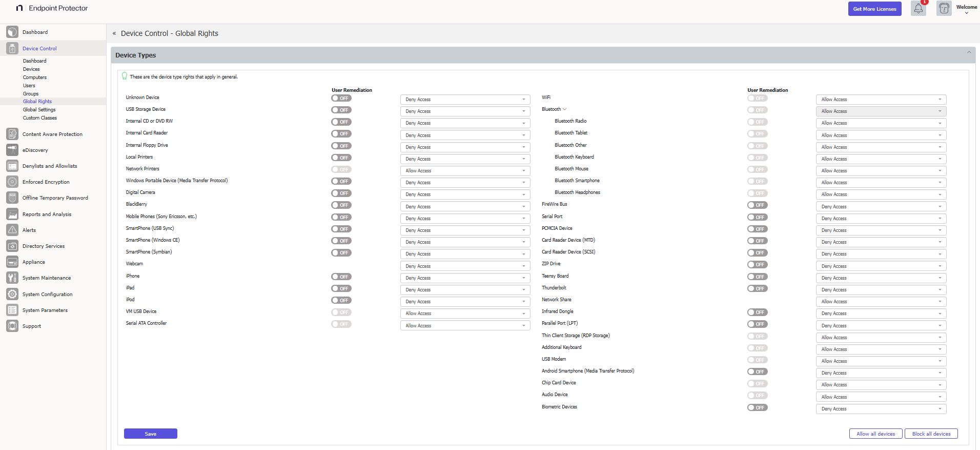Click the Save button
This screenshot has height=450, width=980.
point(151,434)
